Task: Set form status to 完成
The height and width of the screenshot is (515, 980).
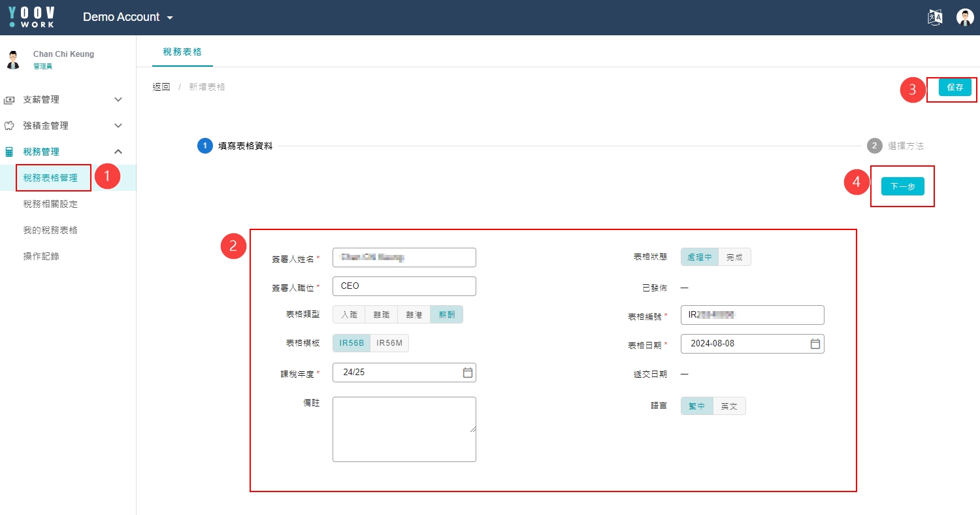Action: [x=734, y=257]
